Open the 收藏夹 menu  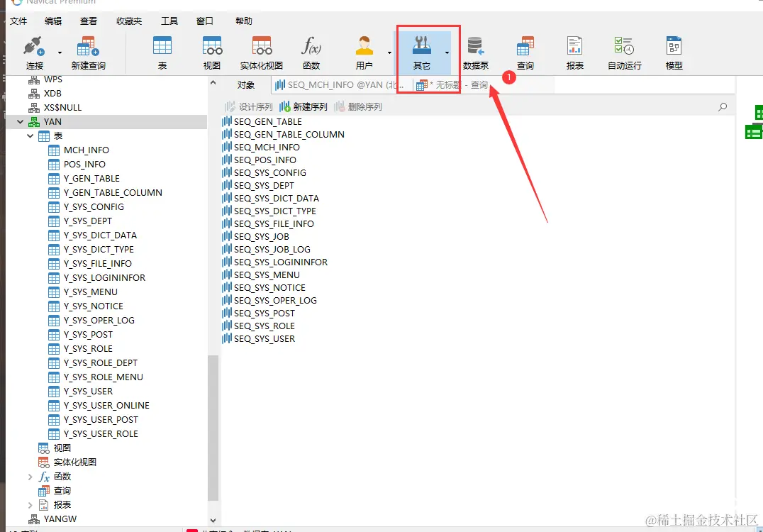point(129,21)
